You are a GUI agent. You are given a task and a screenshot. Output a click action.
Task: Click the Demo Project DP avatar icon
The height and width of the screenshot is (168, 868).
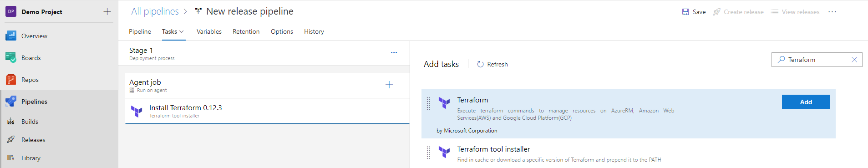[11, 11]
